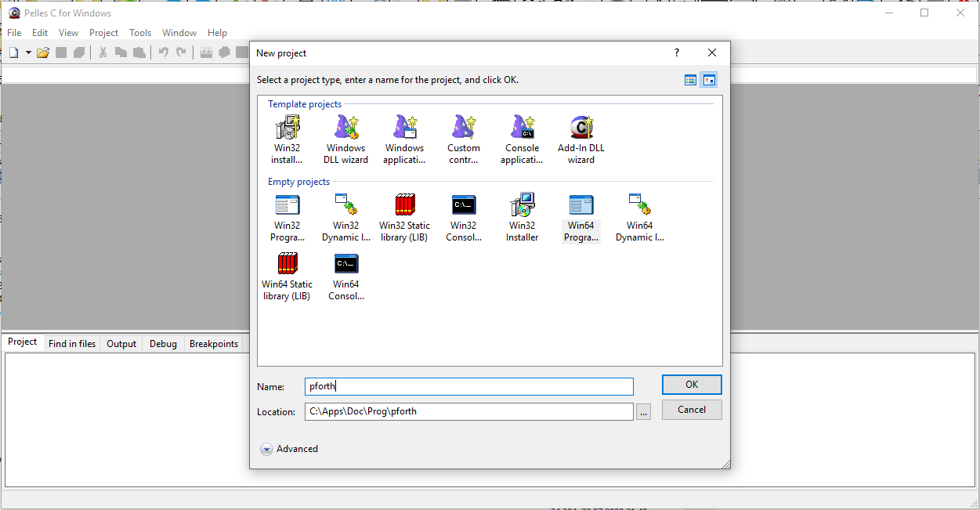Select Win32 Static library (LIB) project
Image resolution: width=980 pixels, height=510 pixels.
coord(404,218)
